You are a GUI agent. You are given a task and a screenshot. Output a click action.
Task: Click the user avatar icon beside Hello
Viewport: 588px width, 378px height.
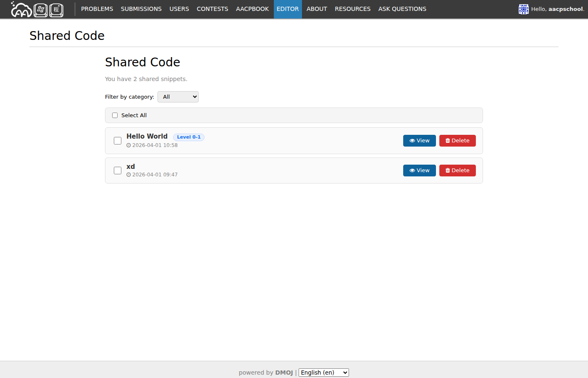523,9
